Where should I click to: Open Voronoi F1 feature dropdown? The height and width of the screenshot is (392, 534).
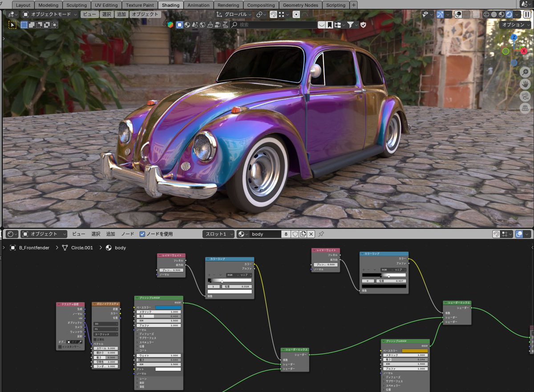pyautogui.click(x=106, y=329)
